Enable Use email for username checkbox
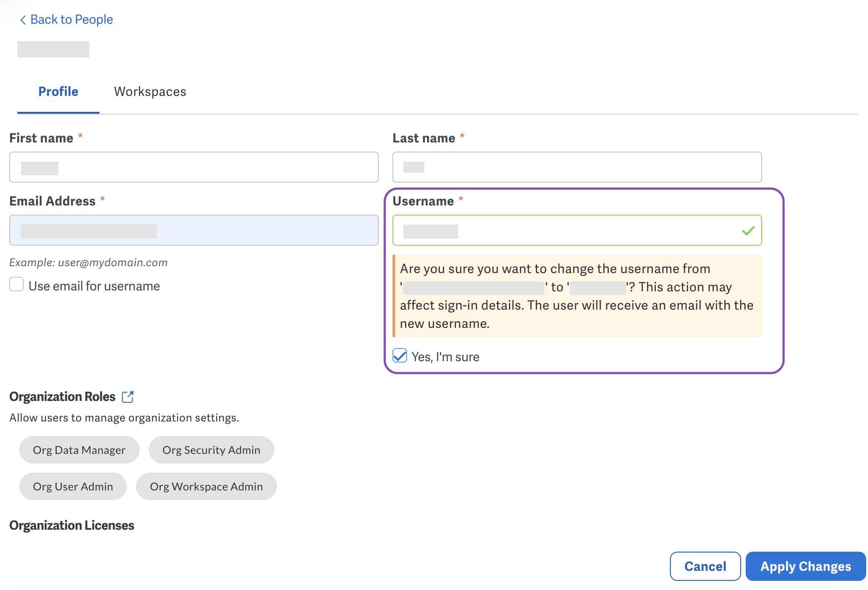Image resolution: width=868 pixels, height=590 pixels. pyautogui.click(x=16, y=284)
